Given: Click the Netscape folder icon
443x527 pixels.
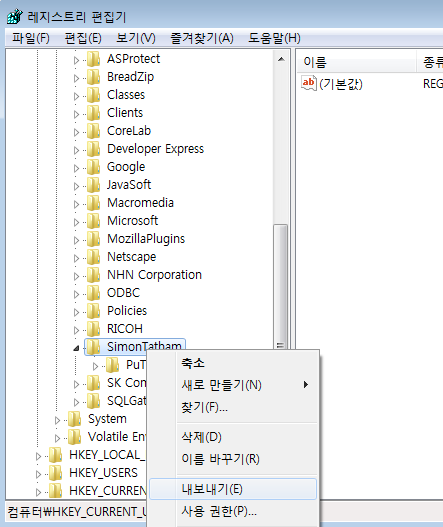Looking at the screenshot, I should pos(93,257).
